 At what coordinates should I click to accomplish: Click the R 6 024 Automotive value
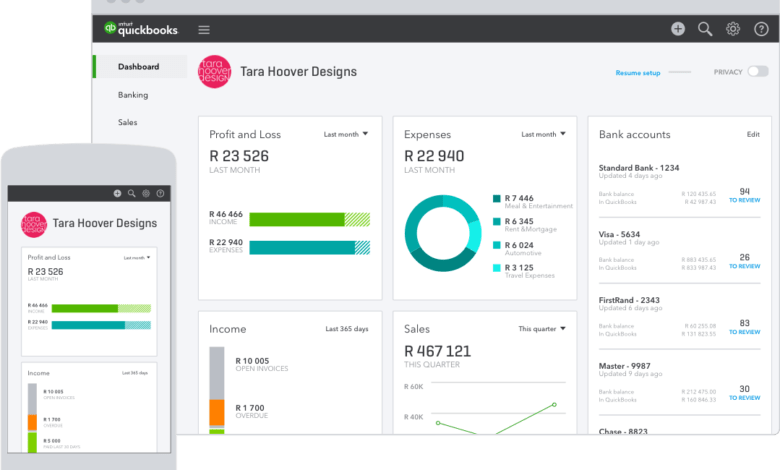519,245
